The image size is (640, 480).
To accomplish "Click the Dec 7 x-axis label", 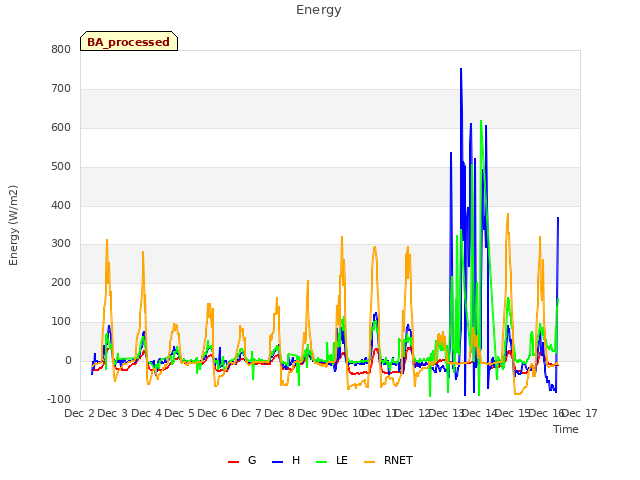I will pos(246,413).
